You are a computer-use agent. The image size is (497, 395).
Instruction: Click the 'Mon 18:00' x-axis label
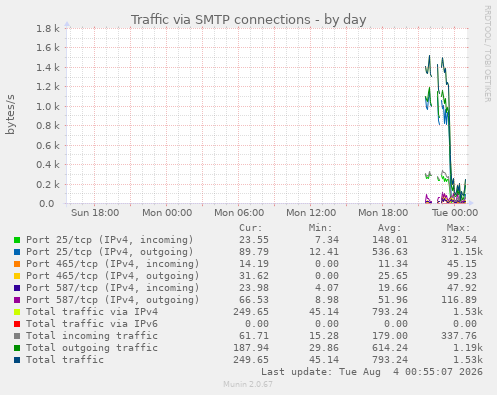(x=383, y=213)
